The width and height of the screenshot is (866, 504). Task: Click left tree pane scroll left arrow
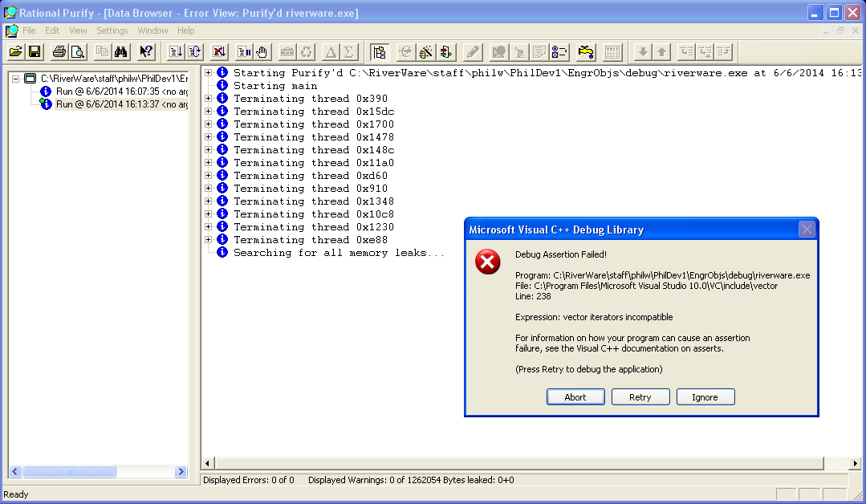point(15,471)
